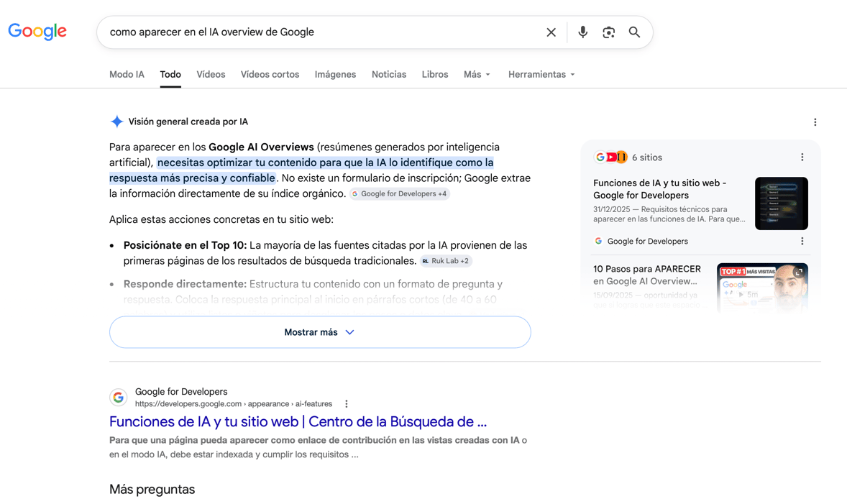Click Visión general creada por IA heading
Viewport: 847px width, 504px height.
click(188, 122)
